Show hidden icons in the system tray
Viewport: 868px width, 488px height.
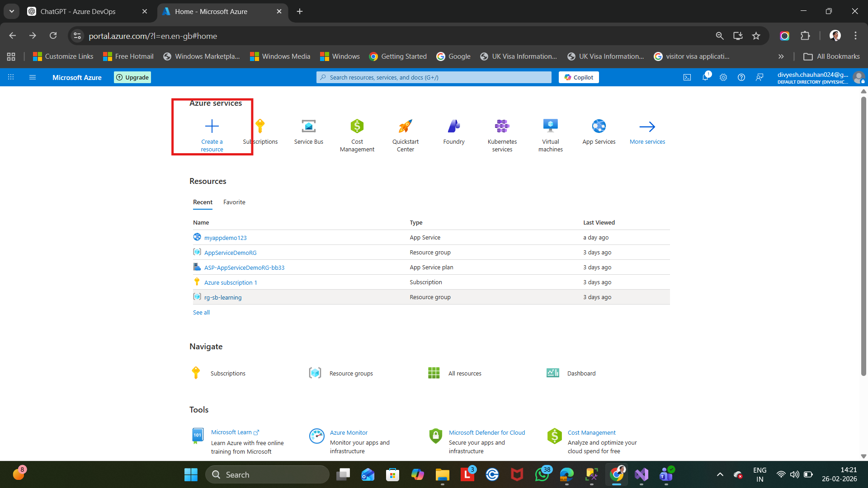(x=720, y=474)
